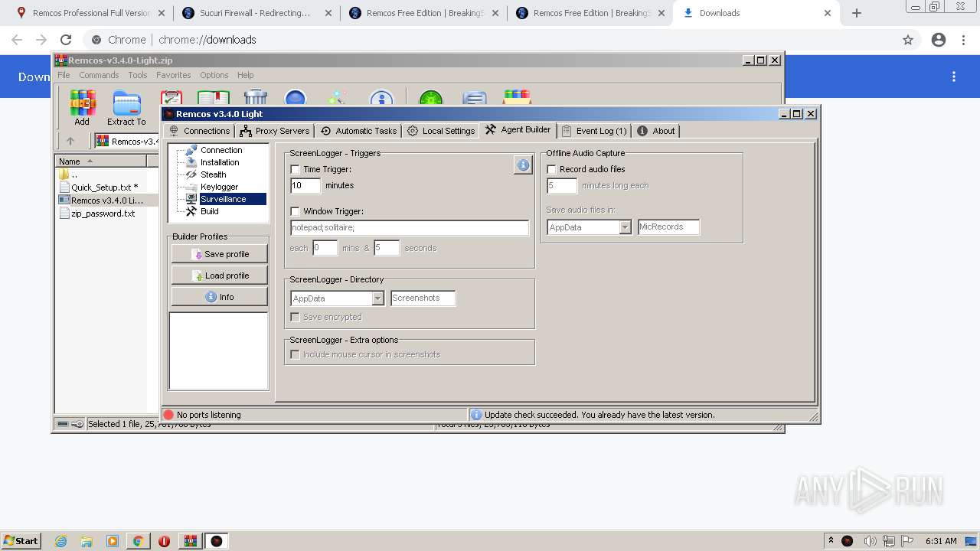
Task: Click the Time Trigger minutes field
Action: click(305, 185)
